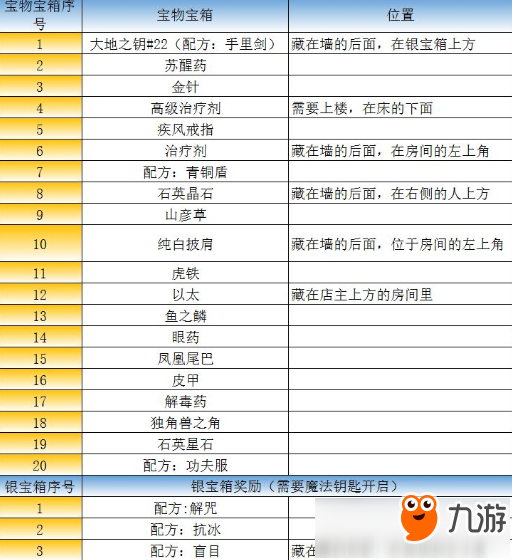Select the number '9' index cell
The height and width of the screenshot is (560, 512).
41,215
